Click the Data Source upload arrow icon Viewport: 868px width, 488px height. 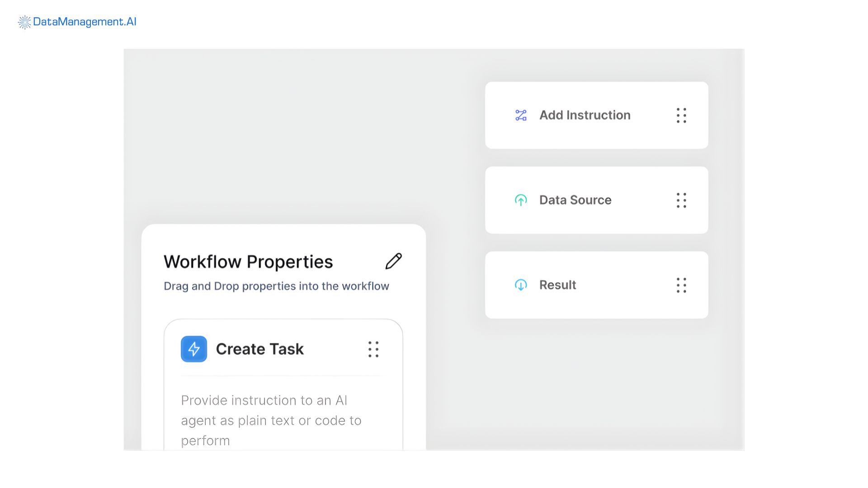click(521, 200)
